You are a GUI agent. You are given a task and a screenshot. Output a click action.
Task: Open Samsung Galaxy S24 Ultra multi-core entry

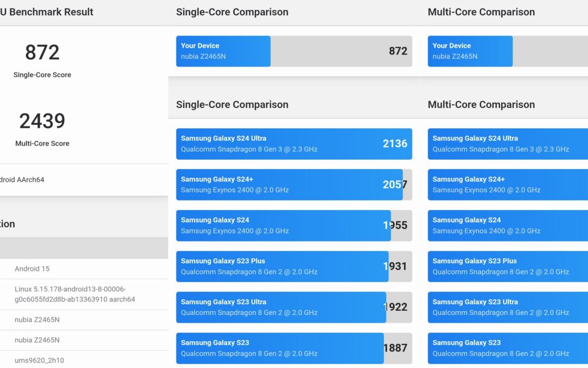pos(507,144)
